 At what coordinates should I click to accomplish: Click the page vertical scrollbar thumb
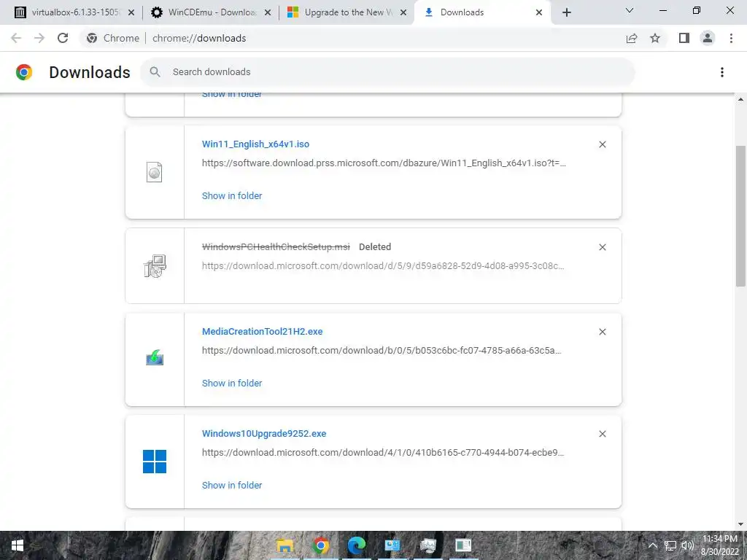point(740,216)
